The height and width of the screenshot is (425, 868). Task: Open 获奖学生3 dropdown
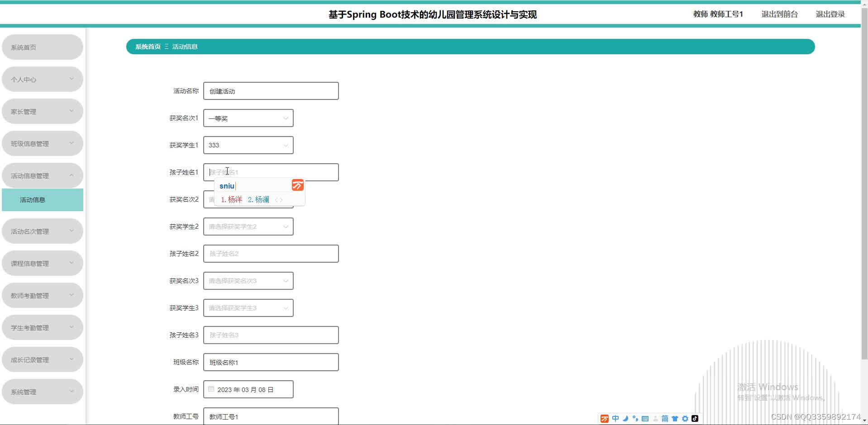coord(248,308)
